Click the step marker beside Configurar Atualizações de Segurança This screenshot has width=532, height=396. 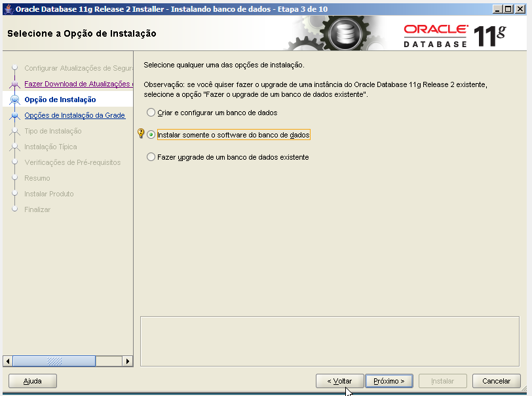[16, 68]
